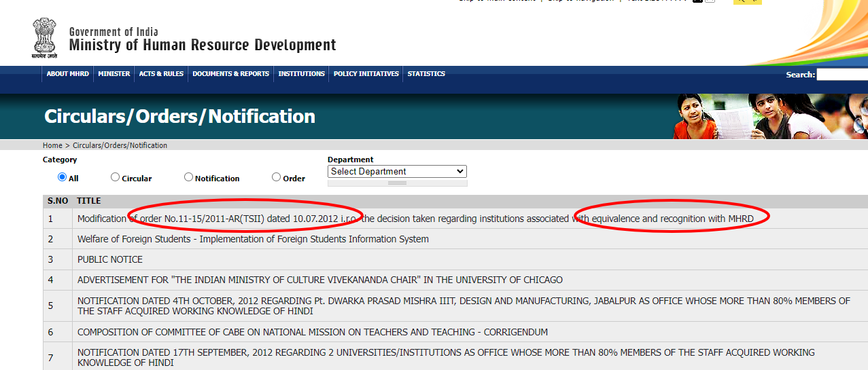Open the ABOUT MHRD menu
868x370 pixels.
[68, 74]
